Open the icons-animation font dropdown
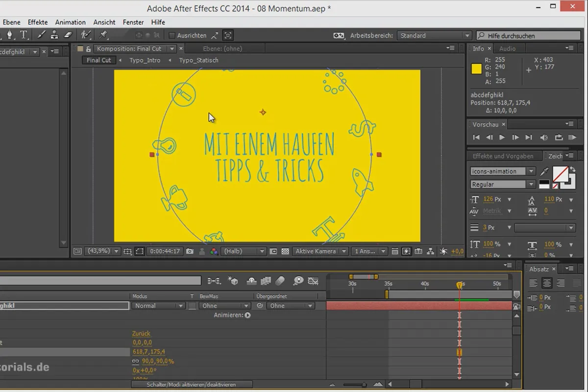This screenshot has height=392, width=588. [503, 171]
